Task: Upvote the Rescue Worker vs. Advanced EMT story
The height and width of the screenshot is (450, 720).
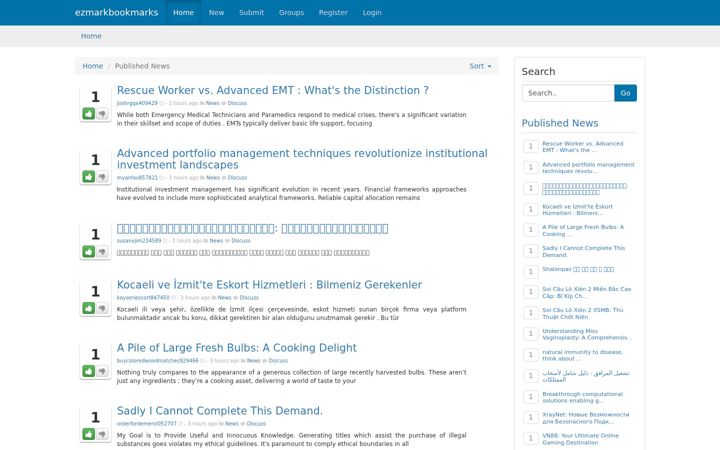Action: [x=89, y=113]
